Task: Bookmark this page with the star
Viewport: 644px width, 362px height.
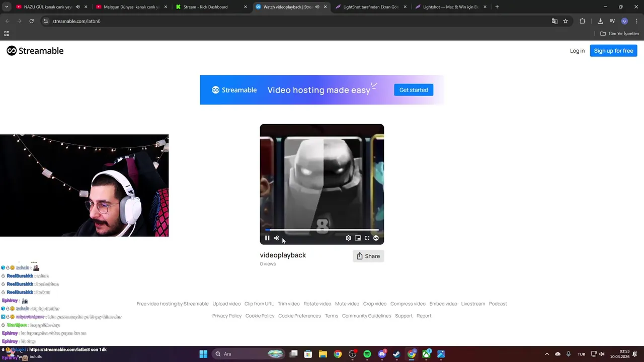Action: 566,21
